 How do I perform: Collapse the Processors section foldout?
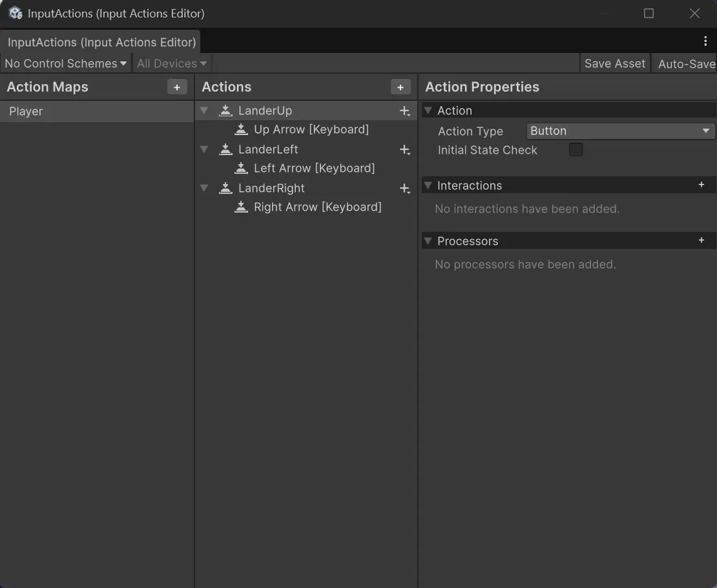tap(428, 241)
